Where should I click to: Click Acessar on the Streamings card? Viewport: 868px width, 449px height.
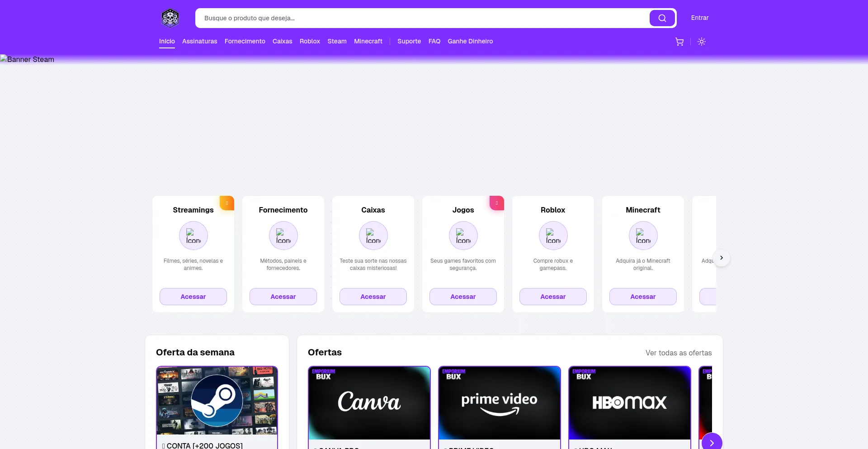coord(193,297)
